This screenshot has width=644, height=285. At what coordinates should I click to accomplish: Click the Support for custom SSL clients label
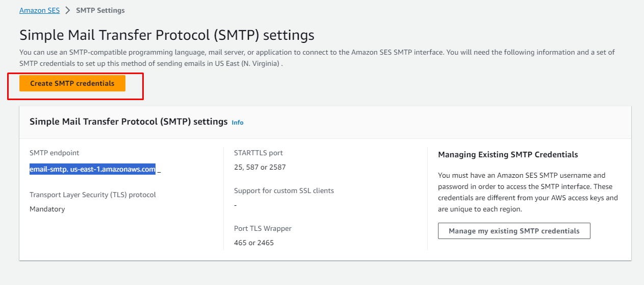pos(284,191)
